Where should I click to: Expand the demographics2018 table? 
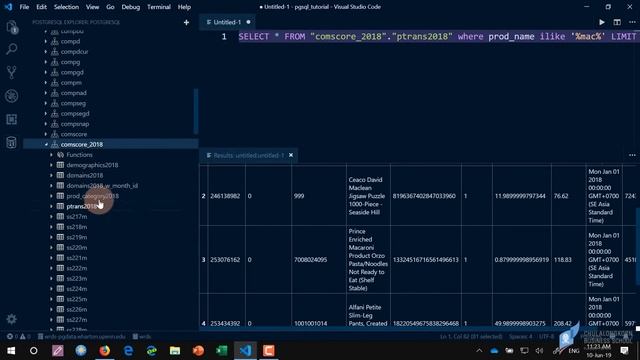(x=51, y=165)
